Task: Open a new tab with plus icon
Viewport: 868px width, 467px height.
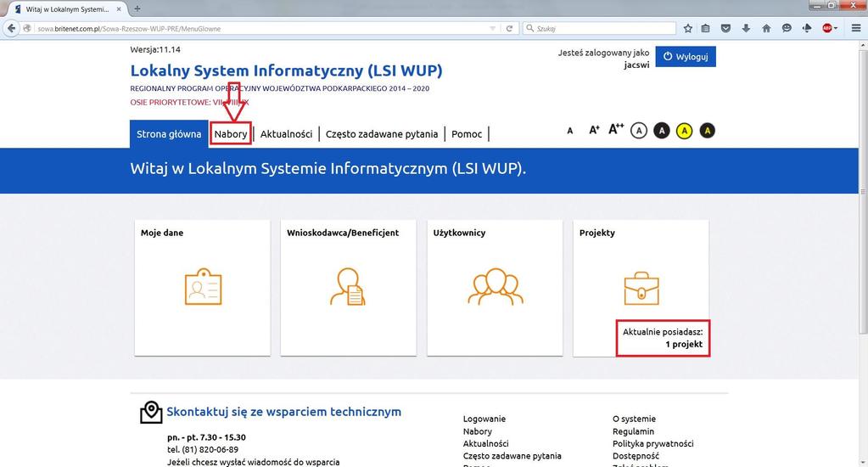Action: [x=137, y=8]
